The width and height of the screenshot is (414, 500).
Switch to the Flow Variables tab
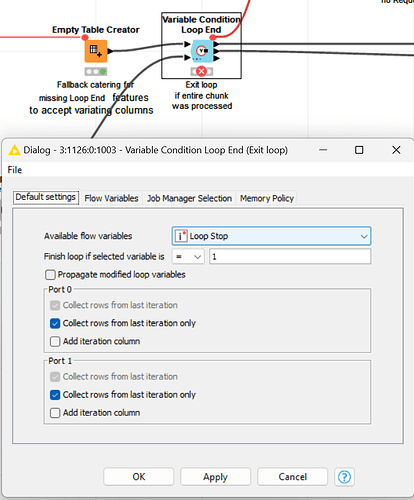click(x=111, y=198)
